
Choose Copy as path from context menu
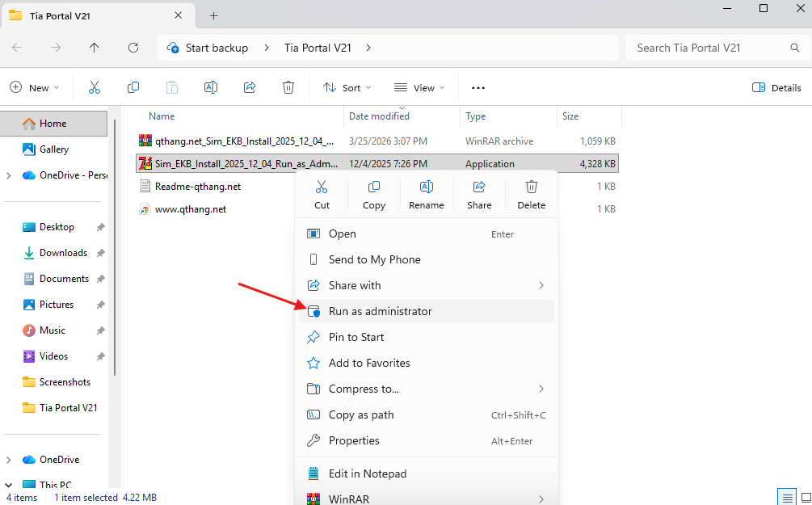[361, 415]
